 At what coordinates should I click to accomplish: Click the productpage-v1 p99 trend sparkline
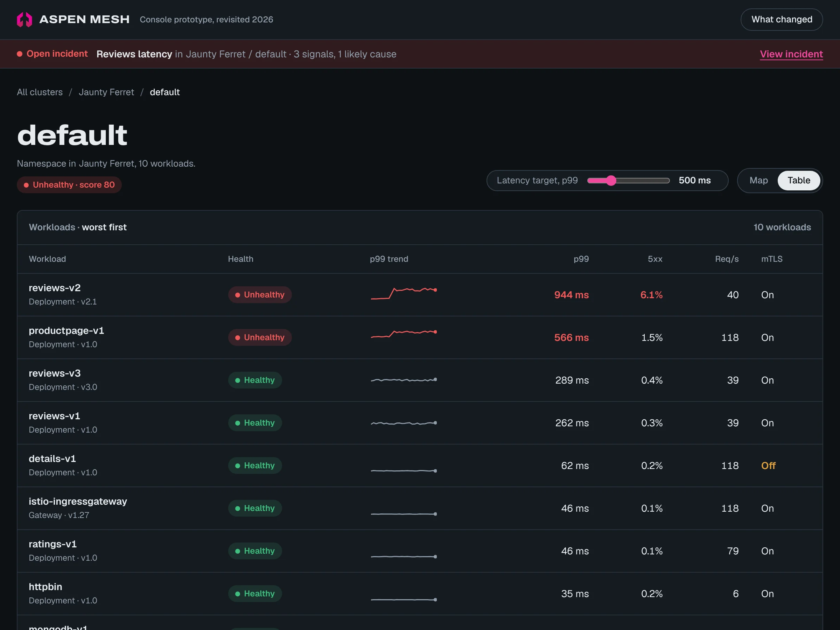(404, 334)
